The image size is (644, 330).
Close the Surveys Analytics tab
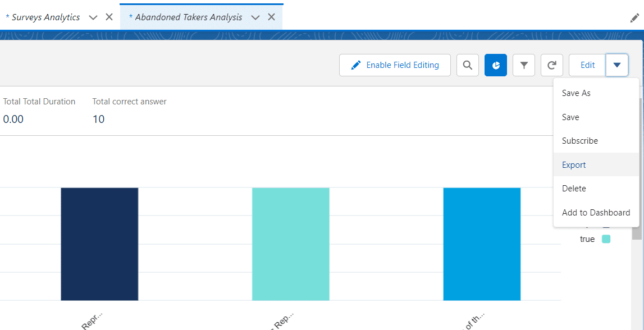pyautogui.click(x=109, y=17)
